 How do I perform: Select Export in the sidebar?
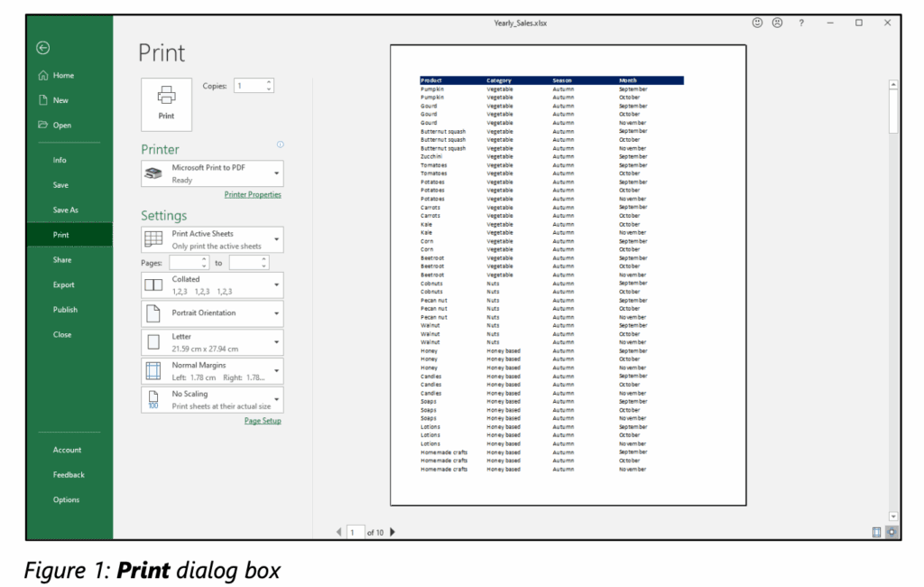click(x=64, y=284)
